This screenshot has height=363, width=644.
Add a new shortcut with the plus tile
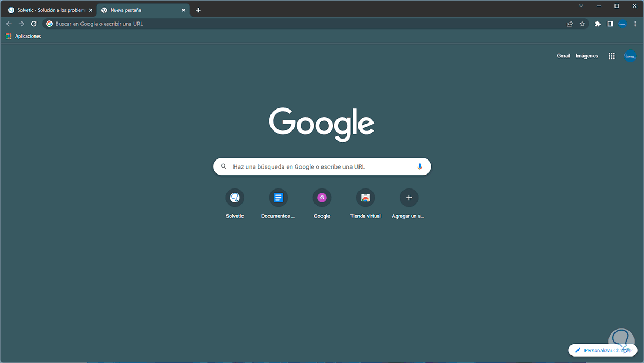[409, 204]
